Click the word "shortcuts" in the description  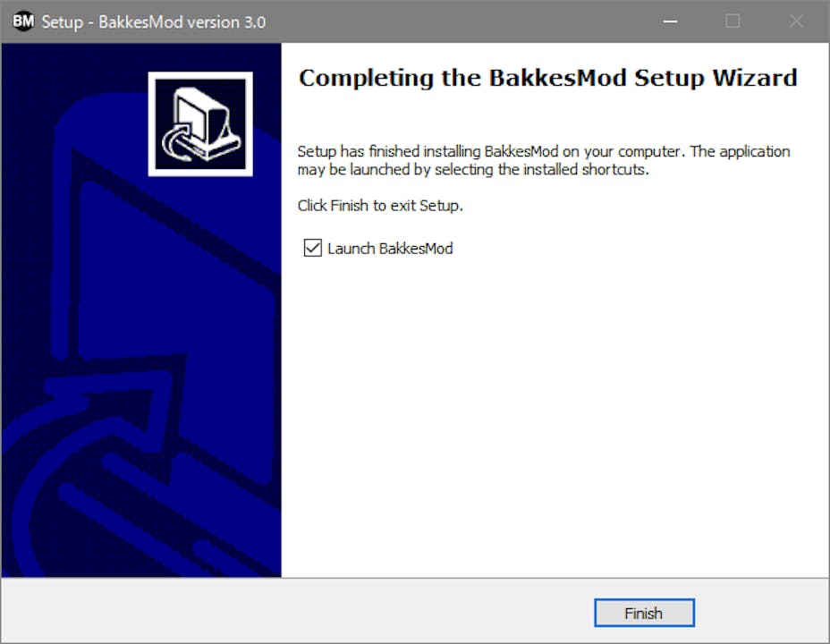coord(614,170)
